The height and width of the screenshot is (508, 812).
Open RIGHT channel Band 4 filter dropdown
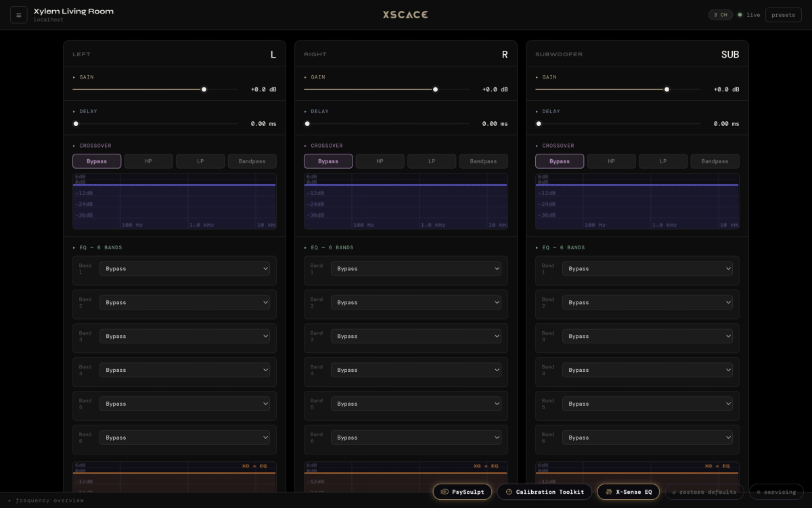416,371
